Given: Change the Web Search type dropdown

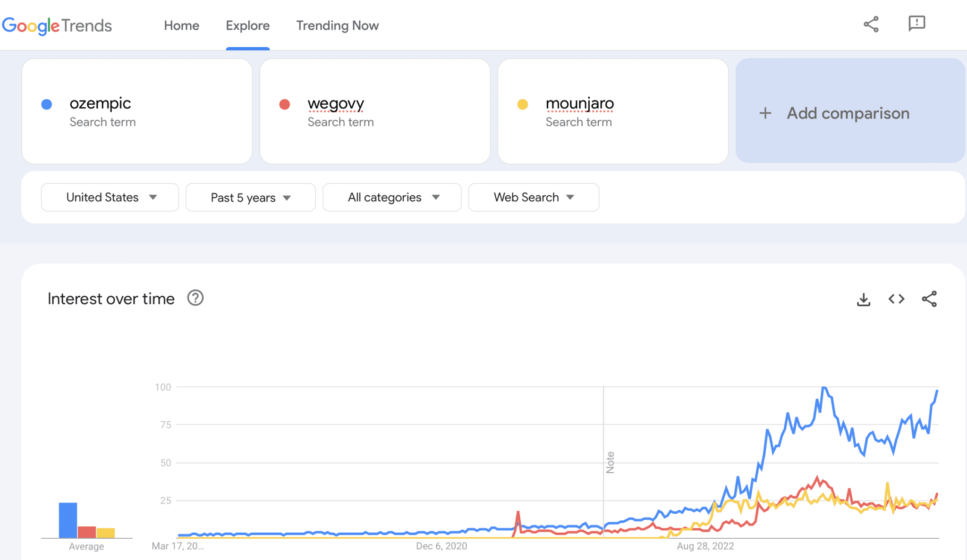Looking at the screenshot, I should [x=534, y=197].
